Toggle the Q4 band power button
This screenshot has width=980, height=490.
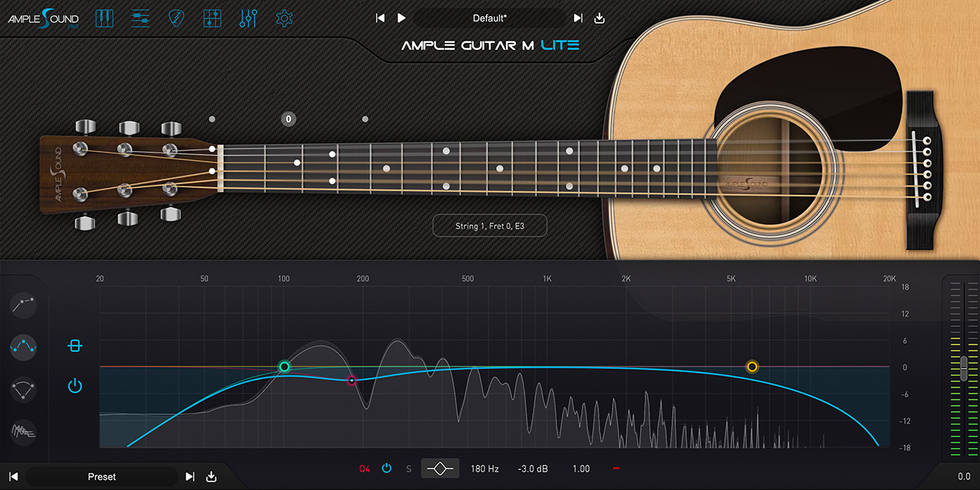click(387, 468)
